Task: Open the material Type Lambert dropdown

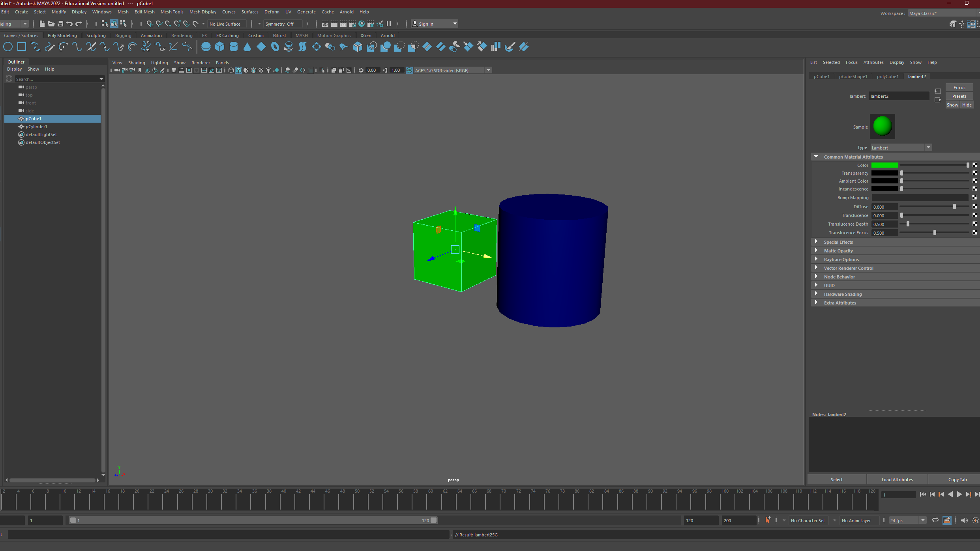Action: pos(901,148)
